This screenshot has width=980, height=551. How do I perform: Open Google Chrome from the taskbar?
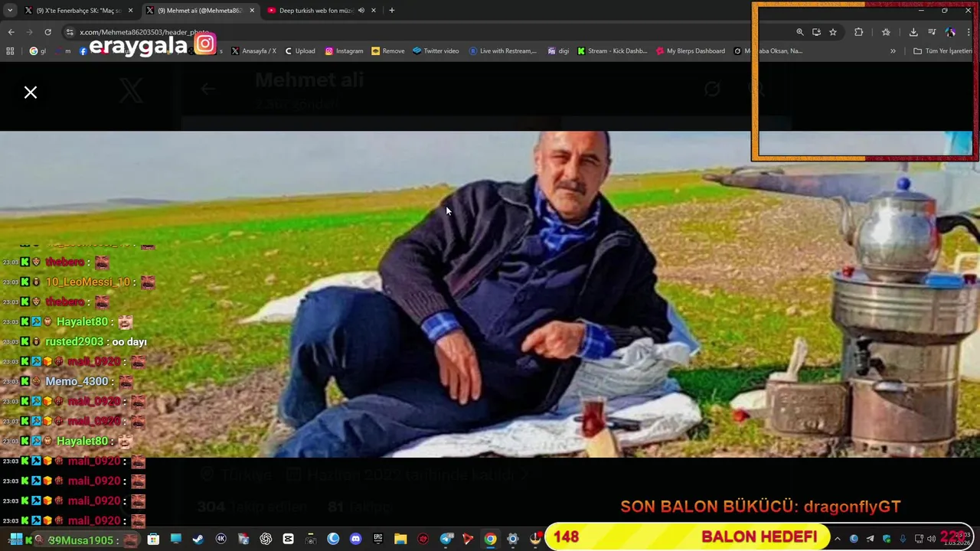point(490,540)
